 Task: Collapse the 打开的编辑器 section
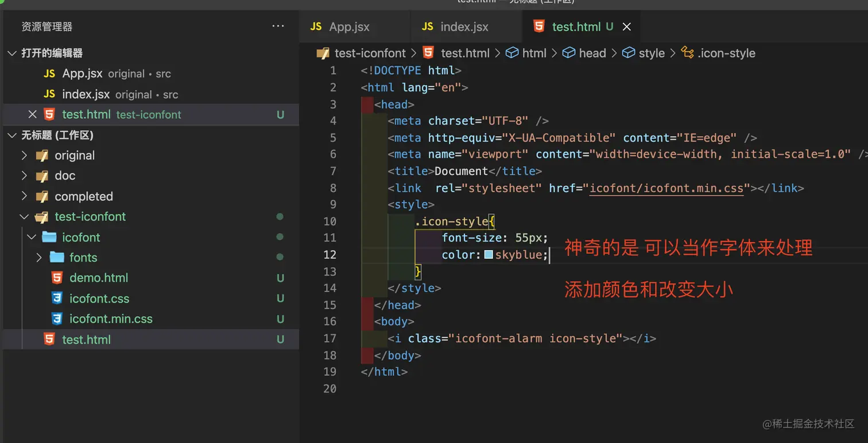[x=11, y=53]
